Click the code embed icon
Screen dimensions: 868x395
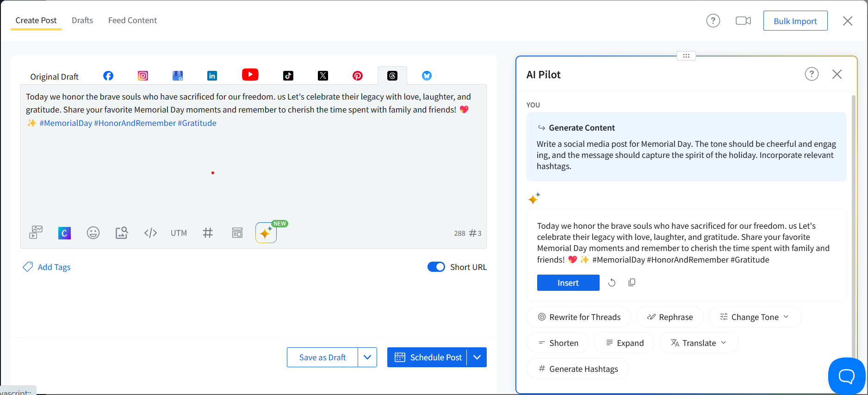coord(150,233)
